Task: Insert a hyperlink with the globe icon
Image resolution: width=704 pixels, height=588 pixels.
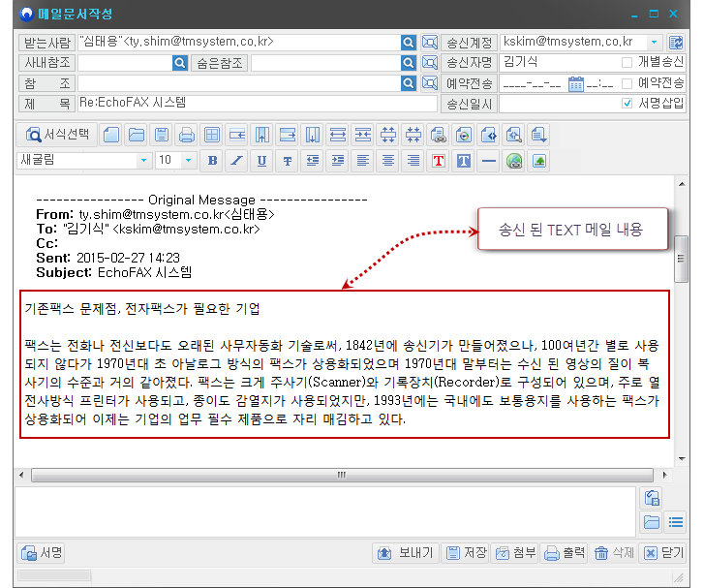Action: pos(514,161)
